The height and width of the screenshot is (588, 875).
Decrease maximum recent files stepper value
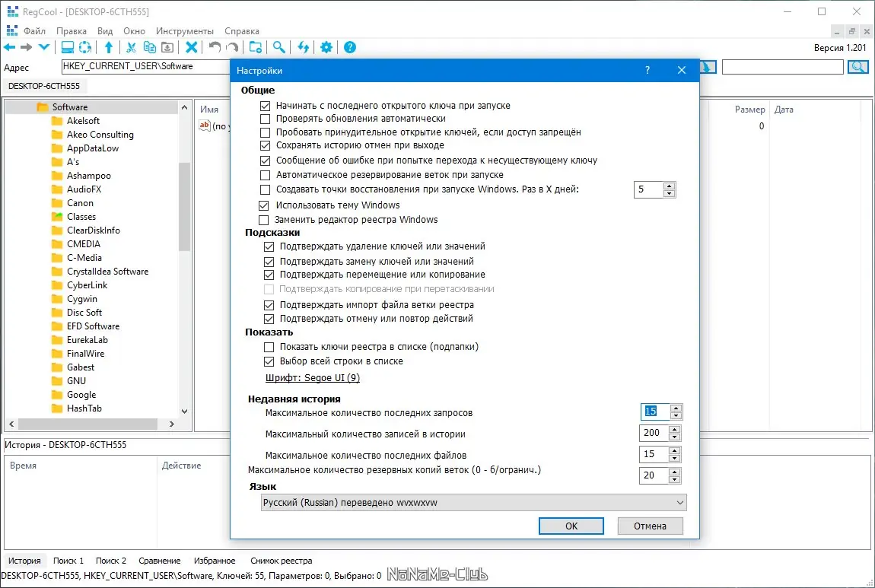675,458
